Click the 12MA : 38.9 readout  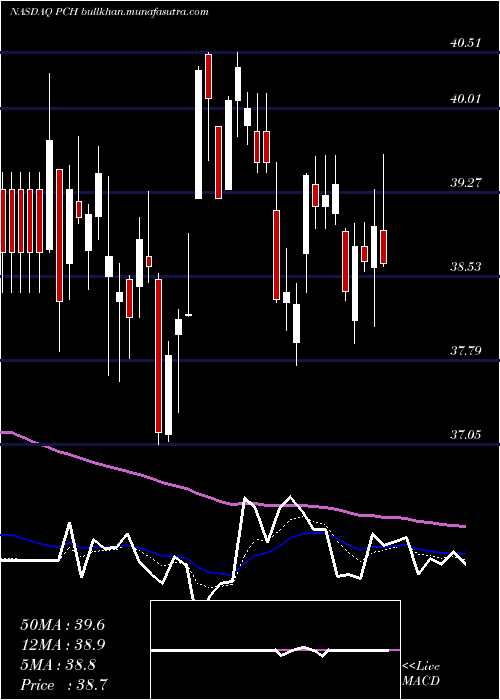tap(62, 645)
